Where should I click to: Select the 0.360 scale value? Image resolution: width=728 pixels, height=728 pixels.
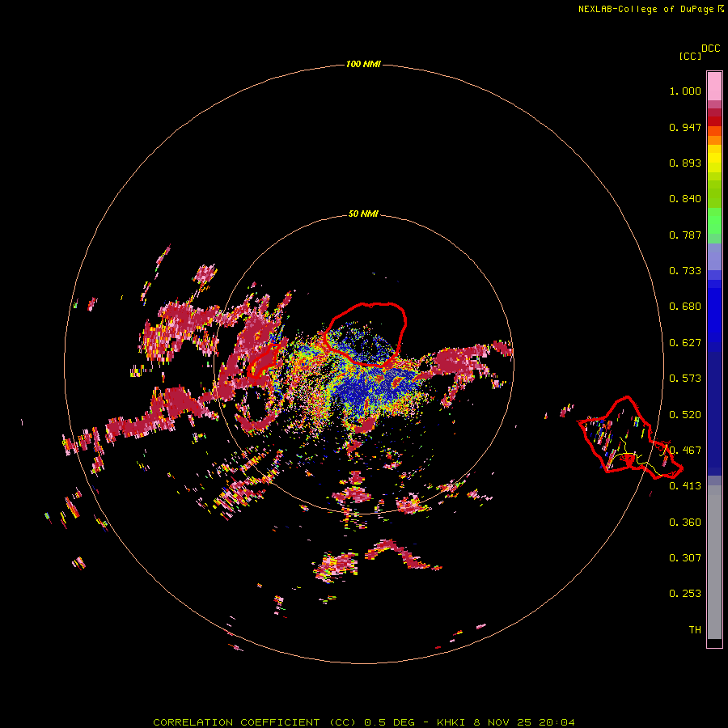tap(685, 523)
